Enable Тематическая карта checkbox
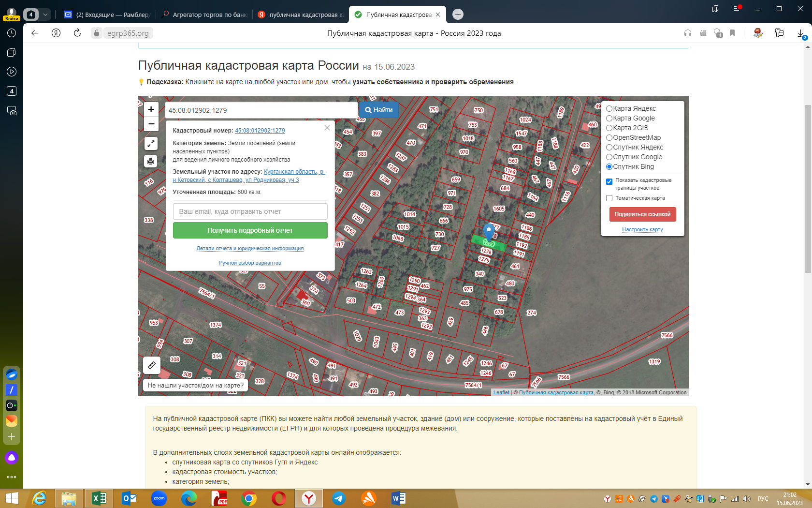The width and height of the screenshot is (812, 508). pyautogui.click(x=609, y=198)
